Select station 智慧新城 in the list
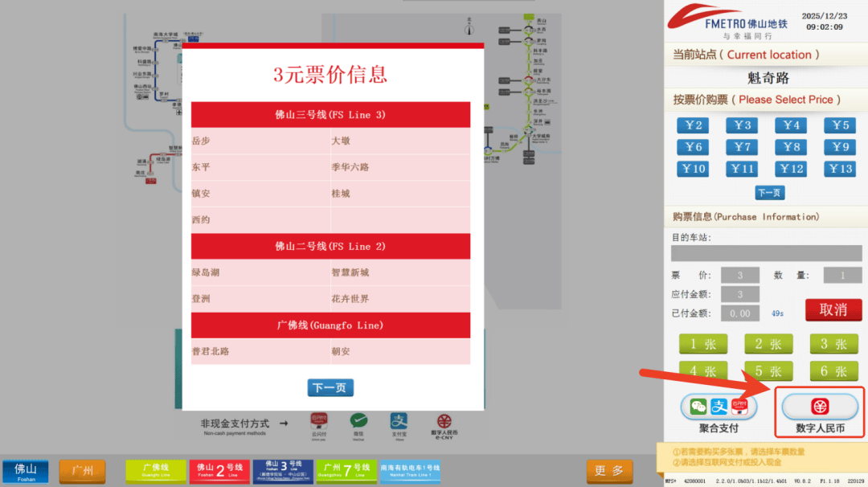 click(400, 272)
